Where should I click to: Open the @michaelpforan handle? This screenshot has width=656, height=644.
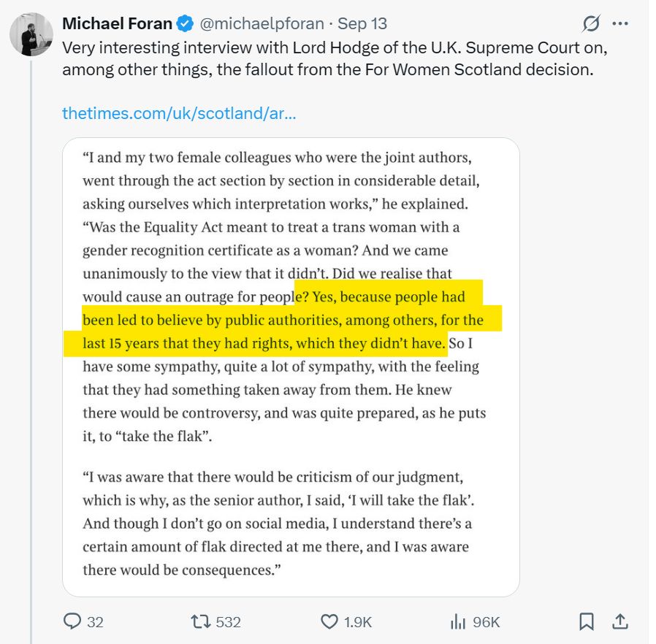pyautogui.click(x=261, y=24)
